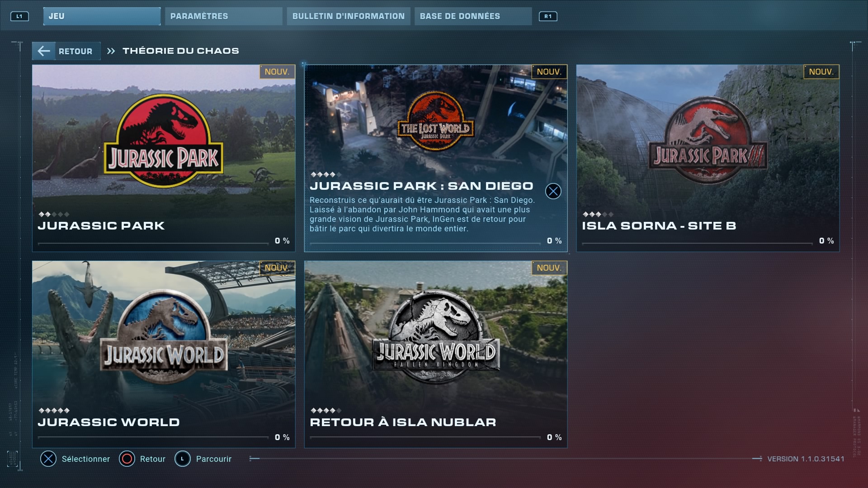Open the BASE DE DONNÉES tab

pos(473,16)
